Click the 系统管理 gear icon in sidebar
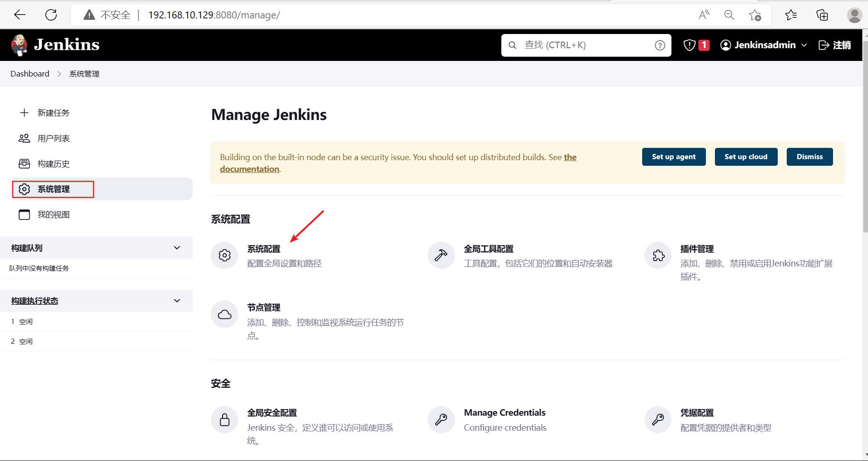The height and width of the screenshot is (461, 868). (24, 189)
